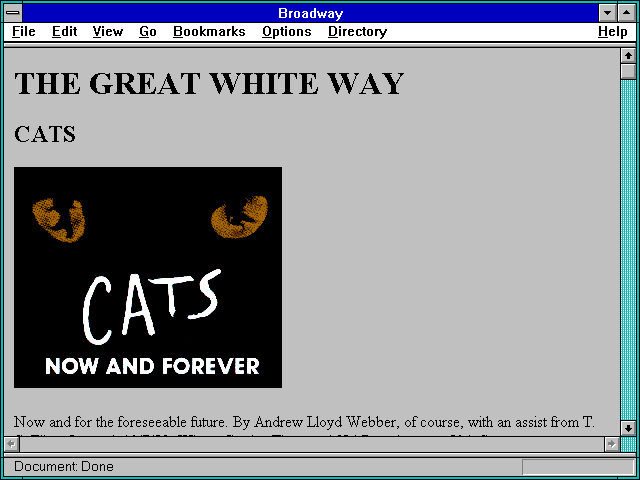Click the vertical scrollbar up arrow
640x480 pixels.
tap(628, 56)
